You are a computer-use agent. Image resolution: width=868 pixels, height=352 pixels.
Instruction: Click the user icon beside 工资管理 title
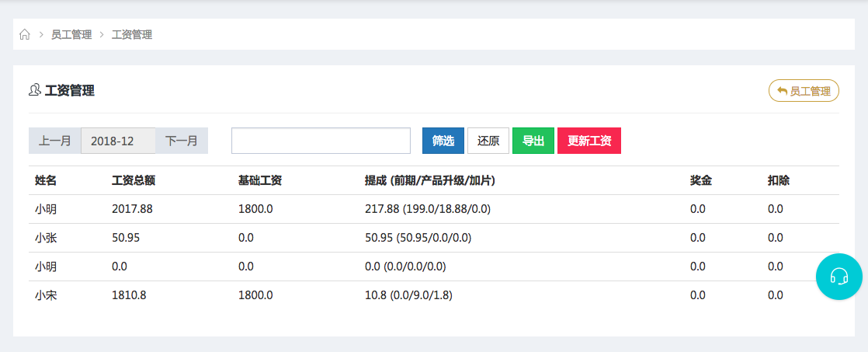34,91
